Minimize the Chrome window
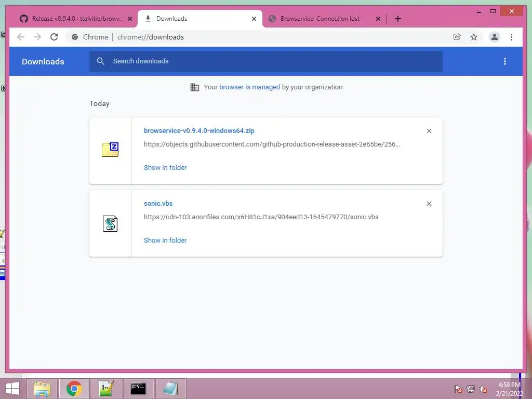This screenshot has height=399, width=532. coord(479,11)
